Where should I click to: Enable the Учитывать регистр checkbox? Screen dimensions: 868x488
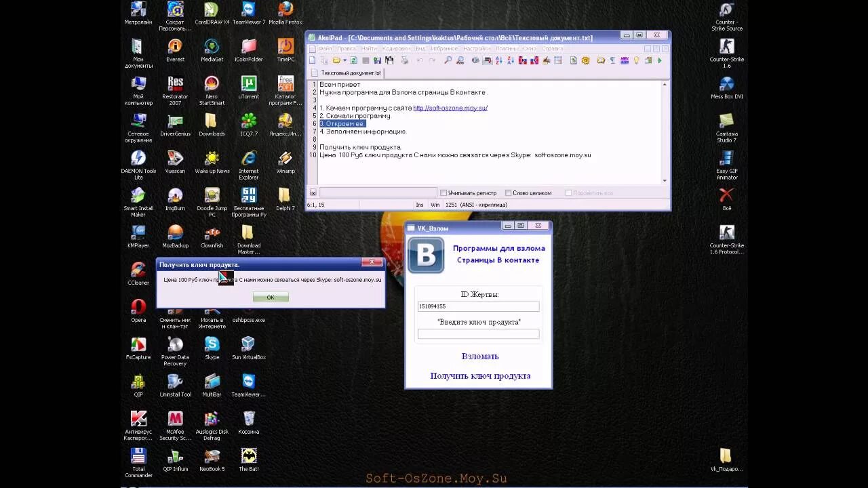pos(443,193)
